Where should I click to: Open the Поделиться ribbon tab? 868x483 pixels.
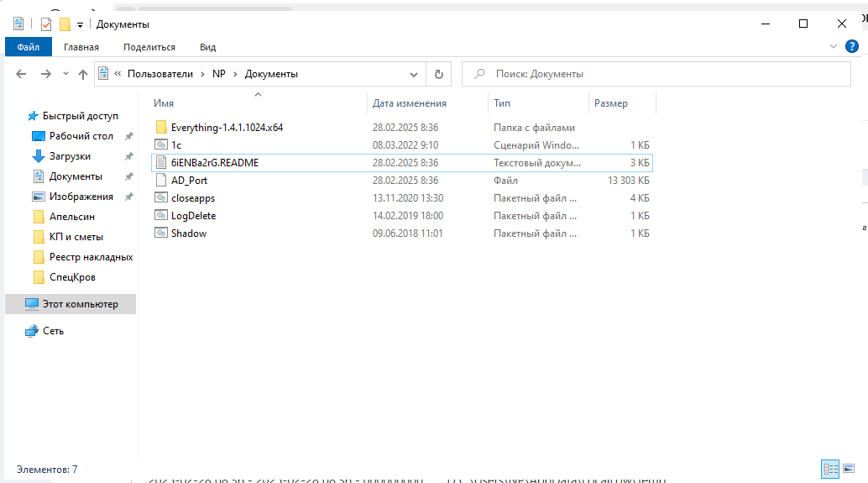coord(149,47)
